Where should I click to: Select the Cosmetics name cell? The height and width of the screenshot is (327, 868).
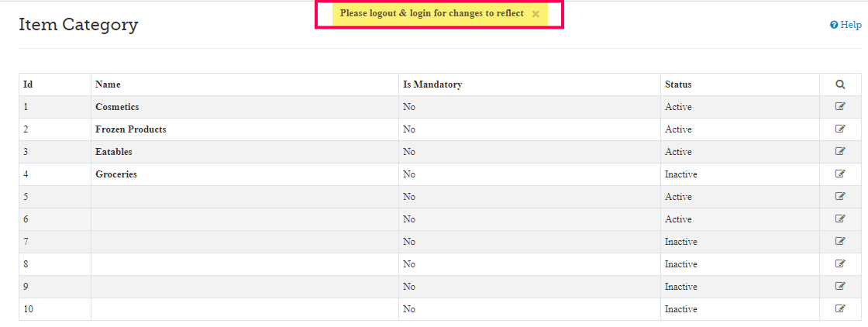point(117,107)
